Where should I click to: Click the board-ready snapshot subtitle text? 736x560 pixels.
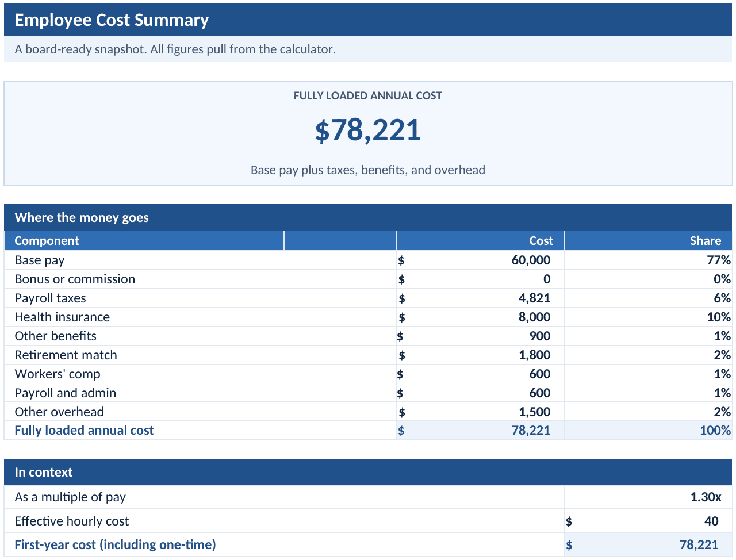pos(175,49)
